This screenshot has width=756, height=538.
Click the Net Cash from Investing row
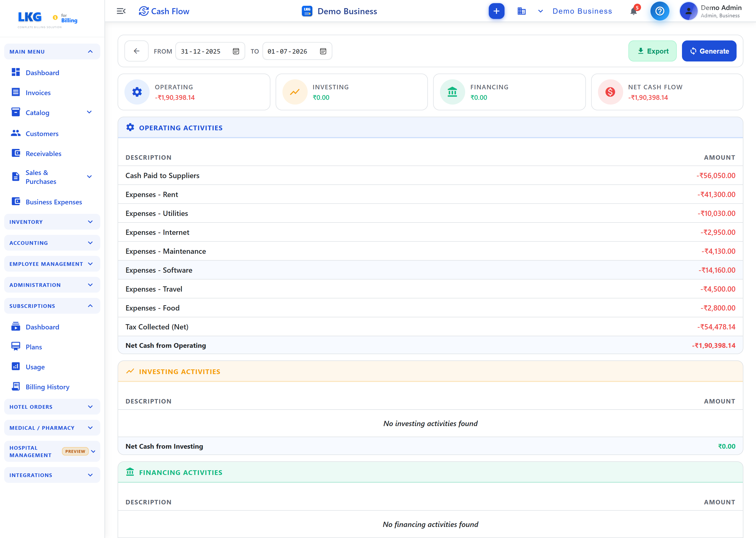(x=430, y=446)
